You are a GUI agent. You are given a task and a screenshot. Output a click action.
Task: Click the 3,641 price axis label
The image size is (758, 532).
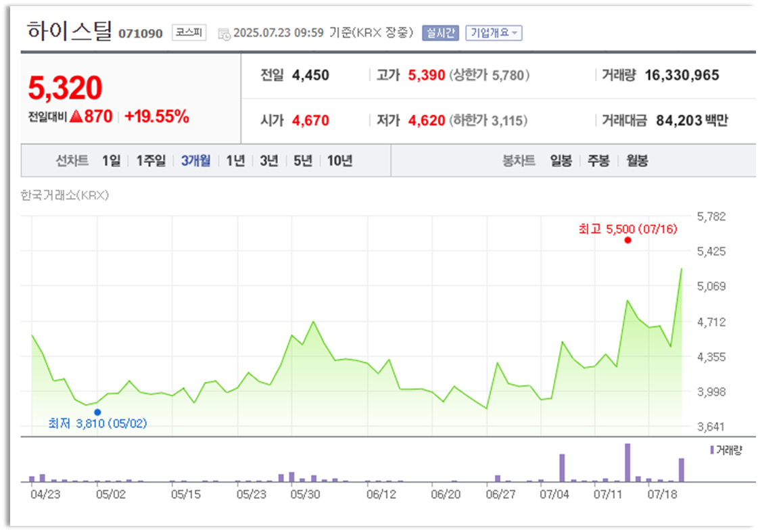pyautogui.click(x=711, y=427)
